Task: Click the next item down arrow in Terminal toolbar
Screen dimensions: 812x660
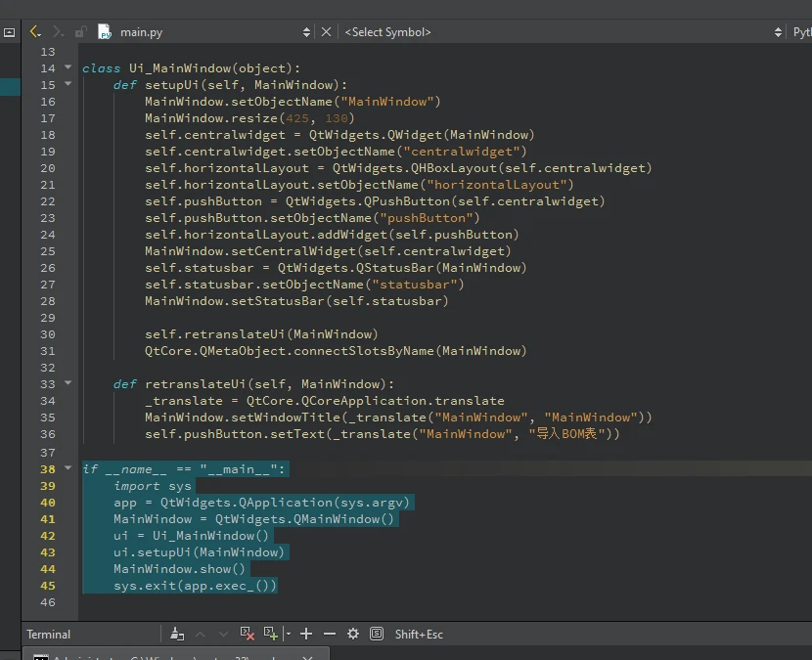Action: tap(223, 635)
